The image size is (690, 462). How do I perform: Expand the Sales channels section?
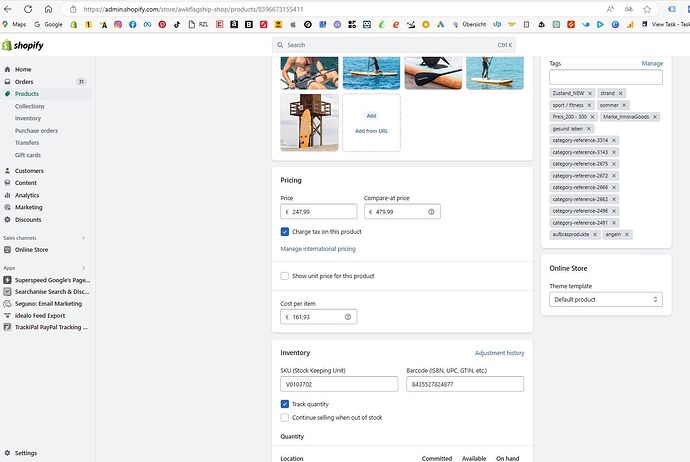tap(84, 238)
